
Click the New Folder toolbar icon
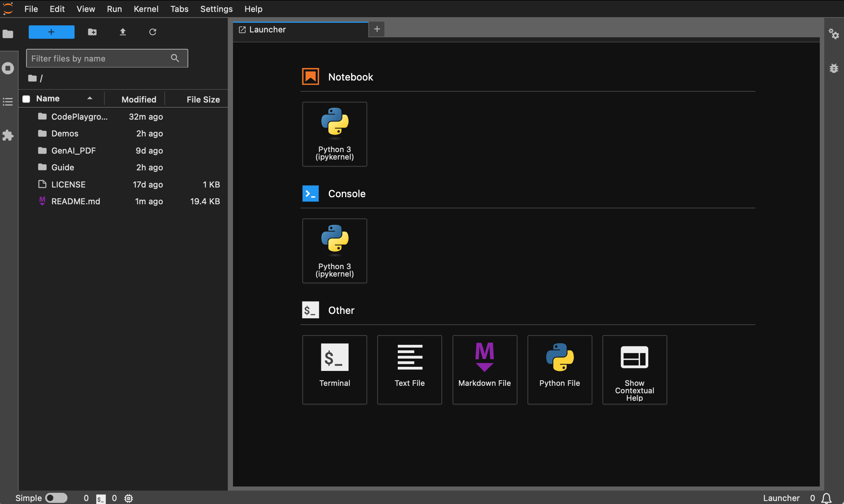click(92, 32)
